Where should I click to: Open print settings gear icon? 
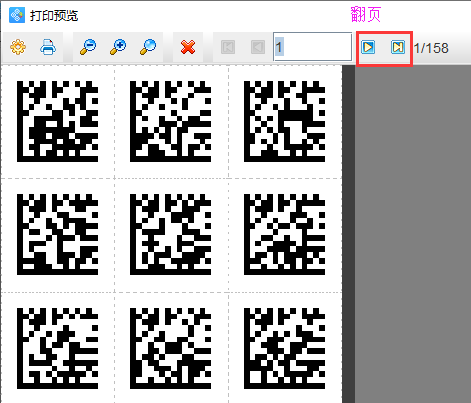point(18,47)
